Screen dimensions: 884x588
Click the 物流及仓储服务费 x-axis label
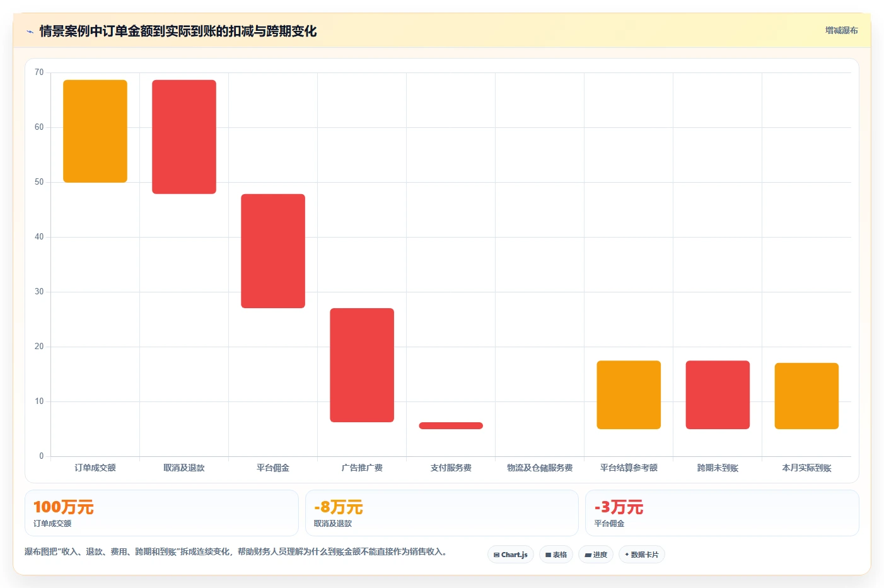(x=540, y=468)
